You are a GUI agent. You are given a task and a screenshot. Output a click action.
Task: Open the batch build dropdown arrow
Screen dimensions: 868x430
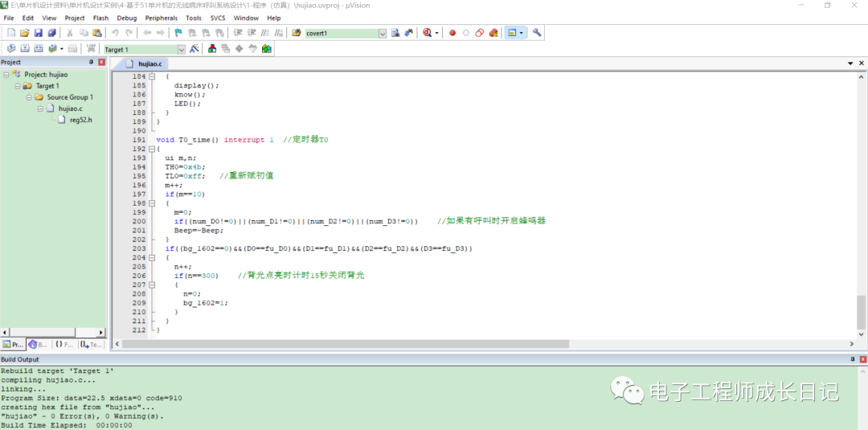pos(61,49)
